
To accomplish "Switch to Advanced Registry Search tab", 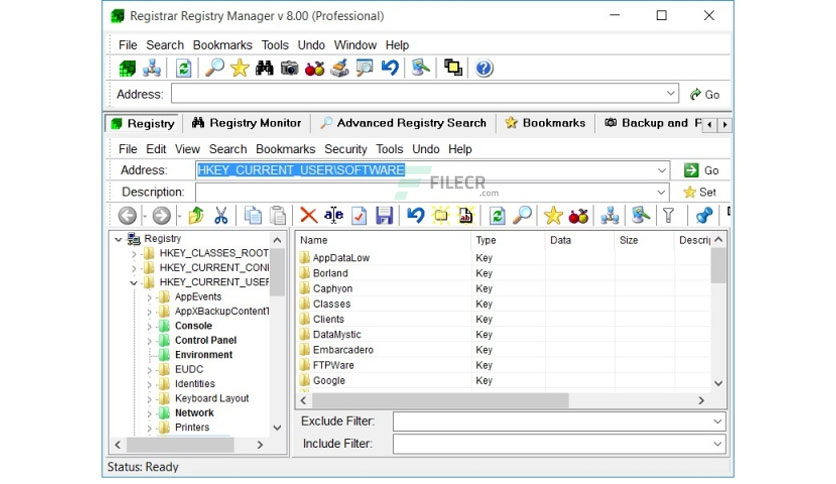I will (x=404, y=123).
